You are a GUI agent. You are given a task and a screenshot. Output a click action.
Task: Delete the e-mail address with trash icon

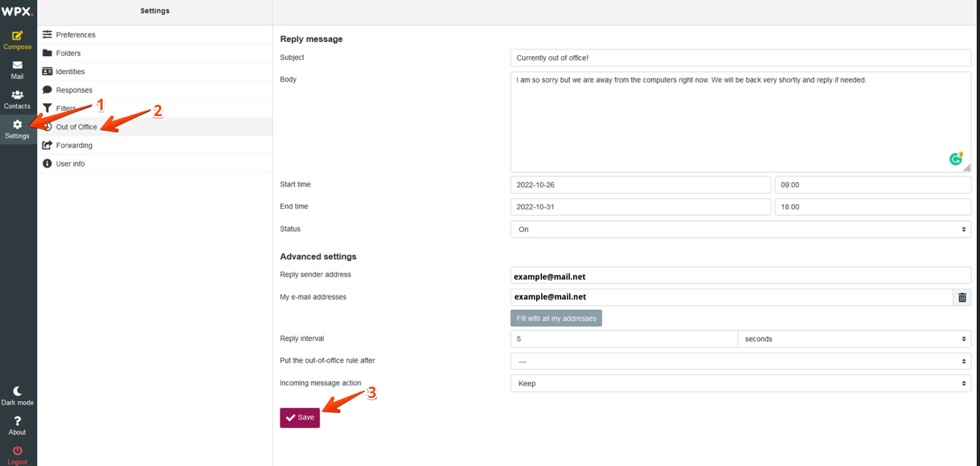[x=962, y=298]
